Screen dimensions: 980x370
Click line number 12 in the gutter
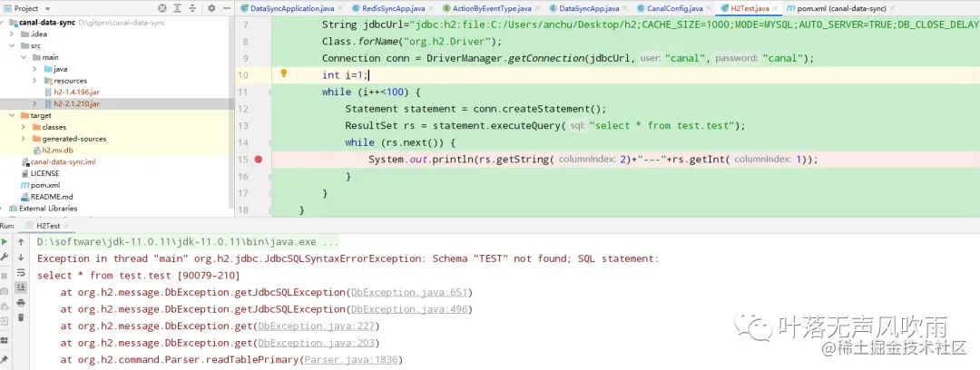[243, 109]
